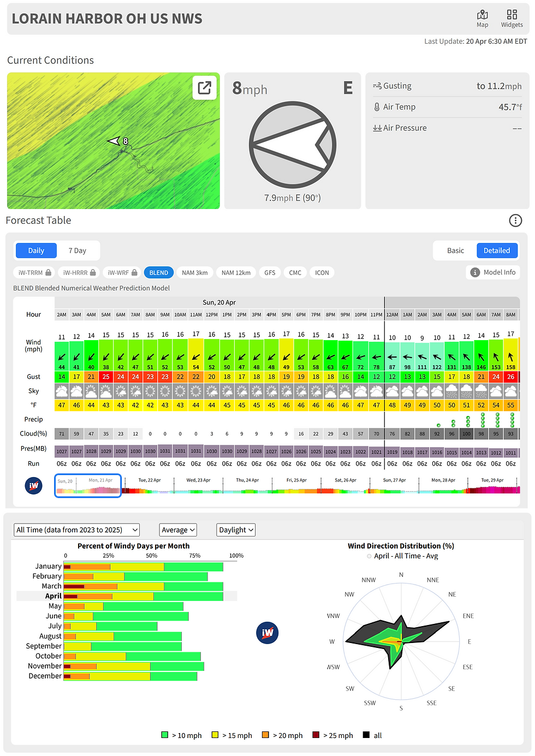The width and height of the screenshot is (535, 756).
Task: Click the Air Pressure icon
Action: (377, 128)
